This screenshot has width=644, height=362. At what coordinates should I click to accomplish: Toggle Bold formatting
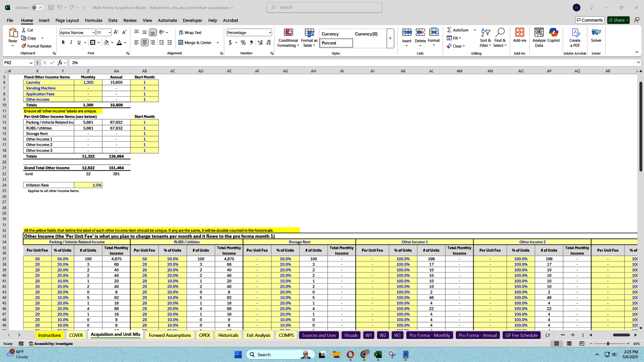click(63, 43)
